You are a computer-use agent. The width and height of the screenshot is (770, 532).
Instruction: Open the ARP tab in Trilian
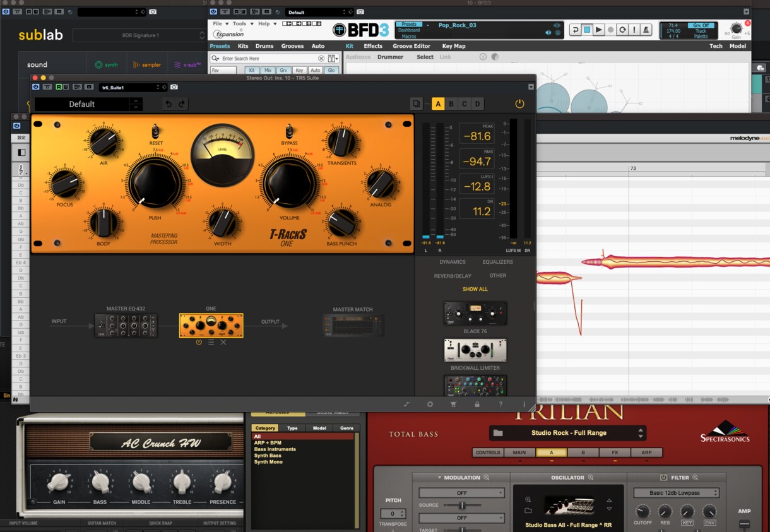pyautogui.click(x=646, y=452)
